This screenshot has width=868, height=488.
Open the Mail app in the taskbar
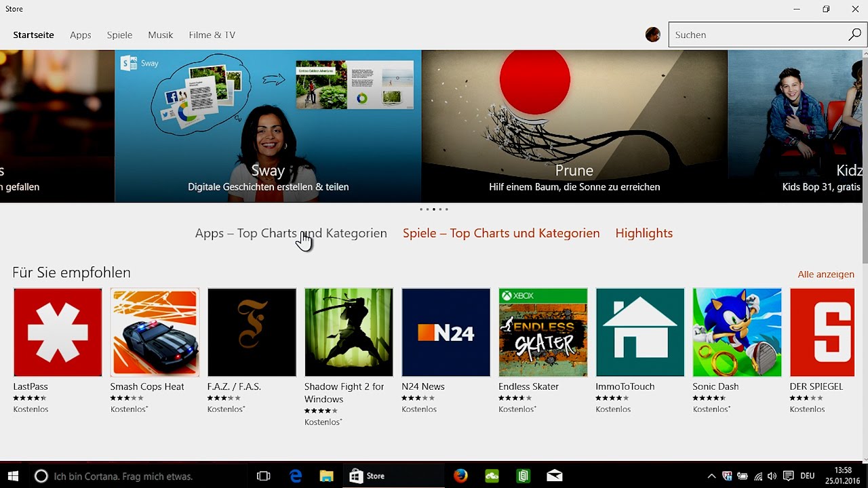(x=554, y=476)
